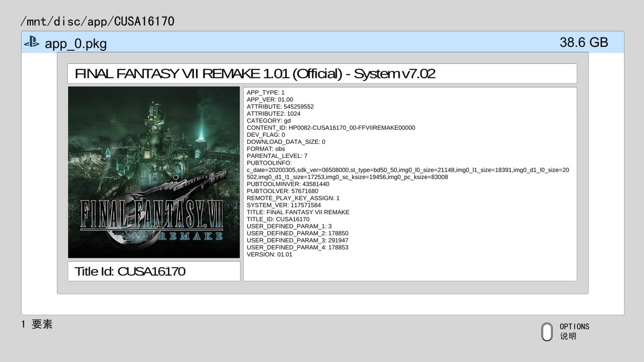
Task: Click the APP_TYPE: 1 line
Action: click(x=266, y=93)
